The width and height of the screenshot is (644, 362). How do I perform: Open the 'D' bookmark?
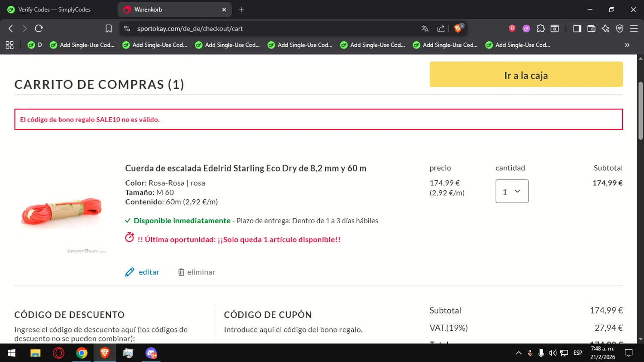[x=35, y=45]
